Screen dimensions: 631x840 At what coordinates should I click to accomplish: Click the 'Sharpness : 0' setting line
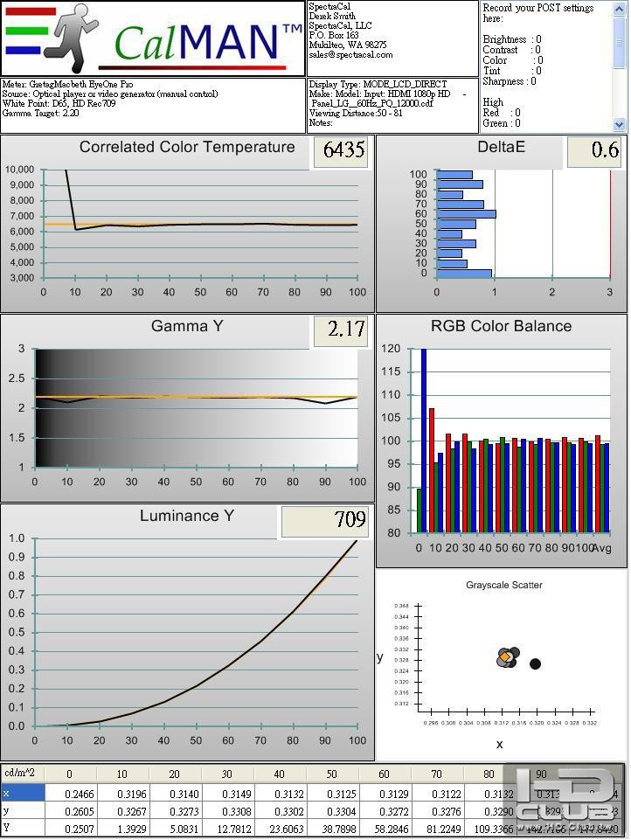[510, 81]
